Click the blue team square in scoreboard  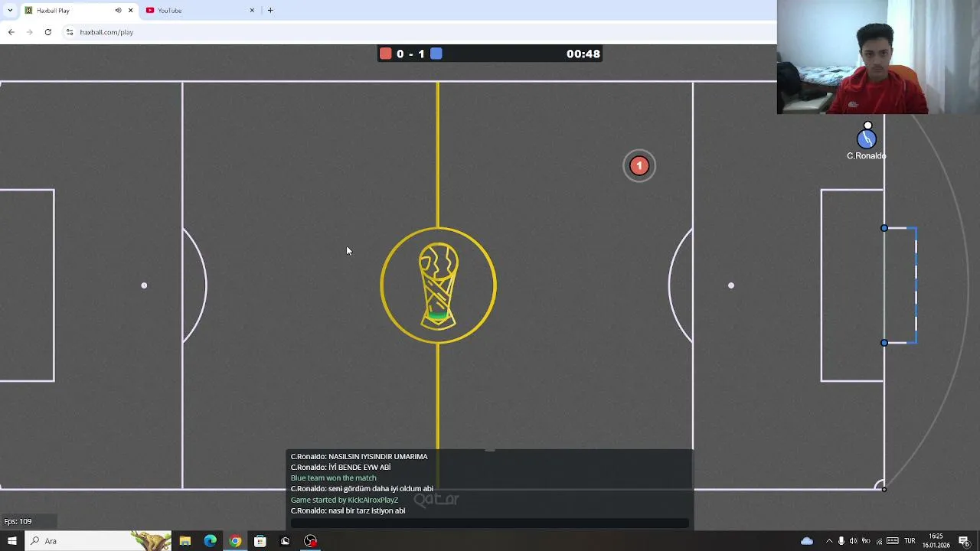tap(436, 54)
